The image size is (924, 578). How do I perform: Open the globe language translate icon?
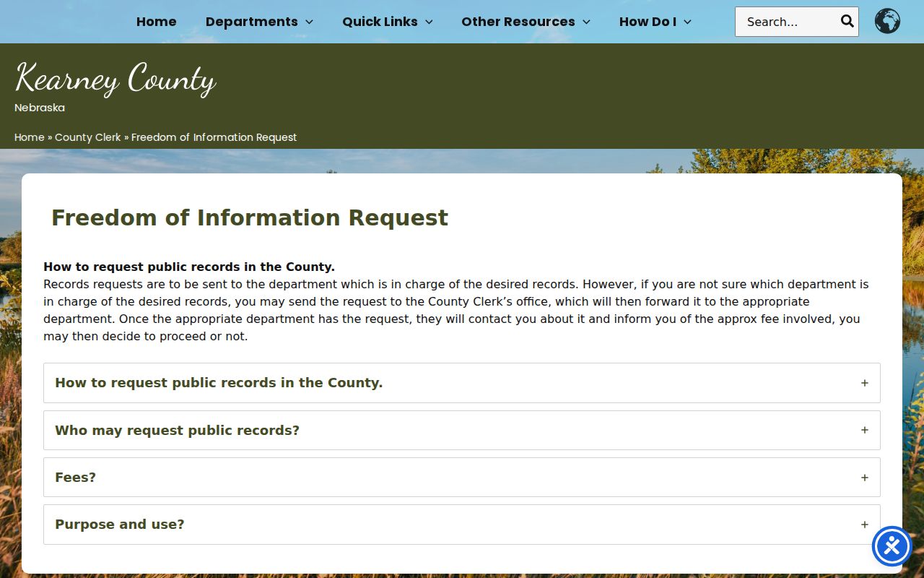(887, 21)
